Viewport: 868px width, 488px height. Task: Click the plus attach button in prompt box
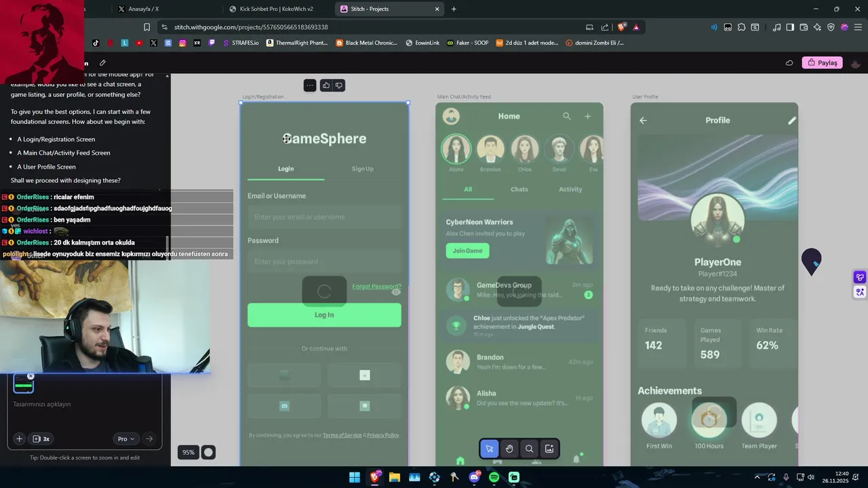(x=19, y=439)
